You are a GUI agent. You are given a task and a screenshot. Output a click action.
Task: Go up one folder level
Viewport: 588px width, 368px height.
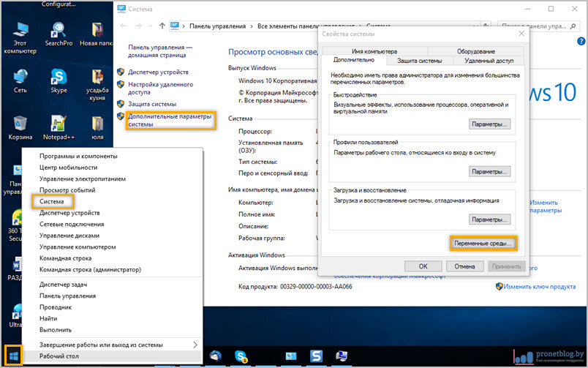(162, 26)
